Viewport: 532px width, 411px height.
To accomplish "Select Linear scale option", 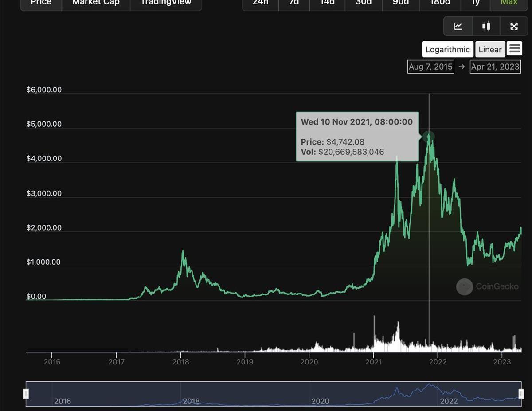I will [490, 50].
